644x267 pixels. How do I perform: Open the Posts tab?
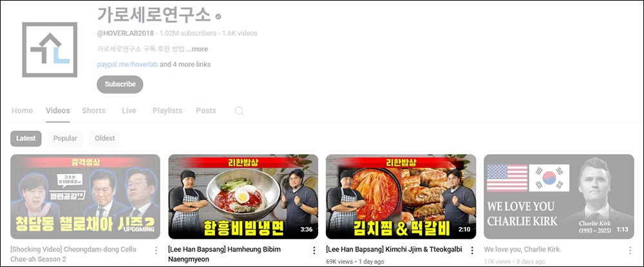pos(206,111)
